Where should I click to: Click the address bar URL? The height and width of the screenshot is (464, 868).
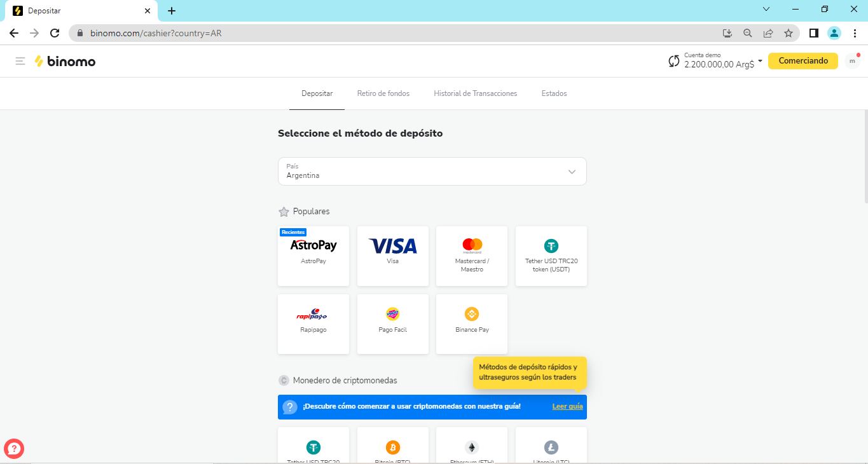[156, 33]
